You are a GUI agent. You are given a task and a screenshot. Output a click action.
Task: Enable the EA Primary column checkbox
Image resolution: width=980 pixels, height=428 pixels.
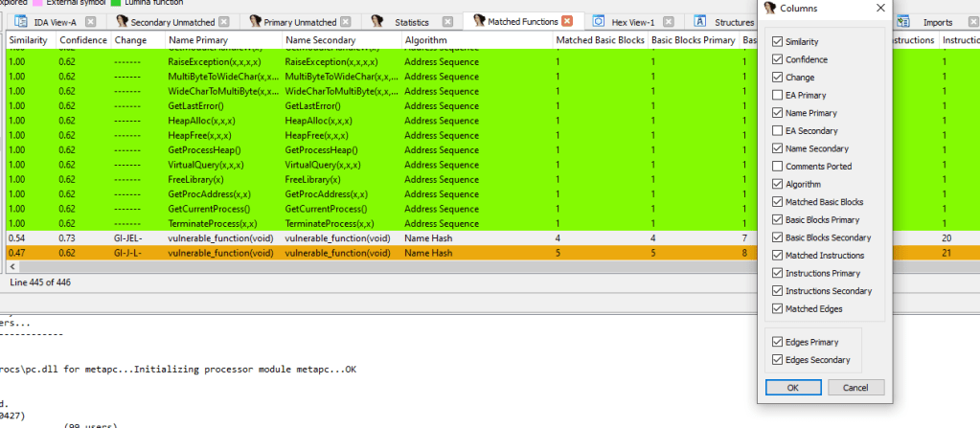(777, 96)
